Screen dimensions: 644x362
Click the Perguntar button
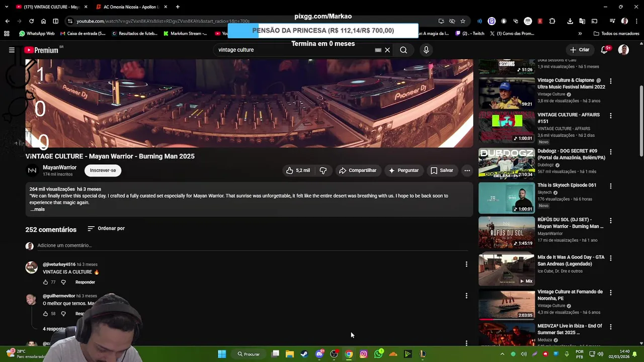tap(404, 170)
